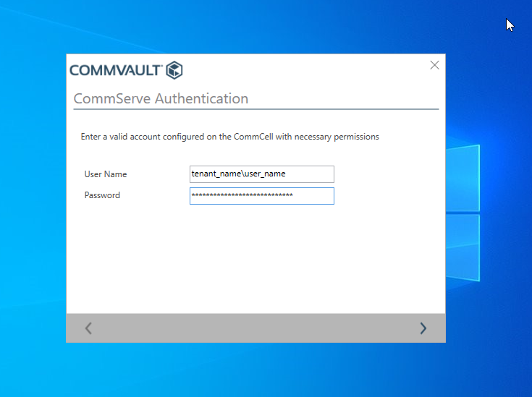The width and height of the screenshot is (532, 397).
Task: Click the word CommCell in the instructions
Action: tap(254, 137)
